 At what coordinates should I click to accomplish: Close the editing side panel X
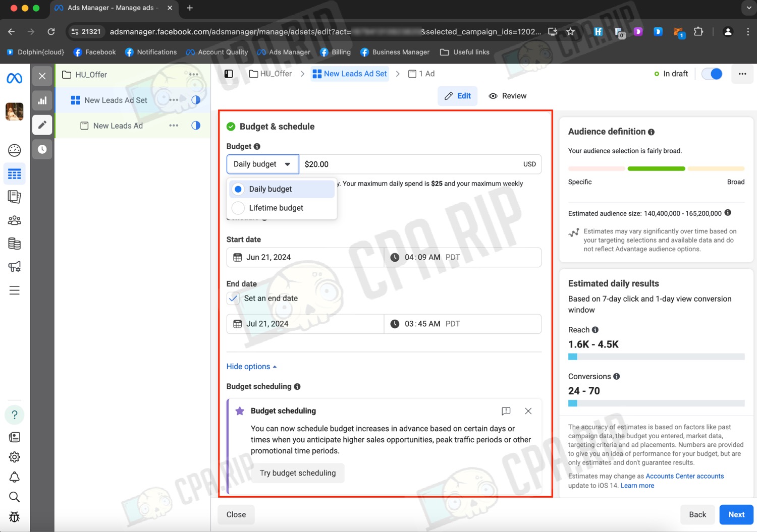coord(42,76)
